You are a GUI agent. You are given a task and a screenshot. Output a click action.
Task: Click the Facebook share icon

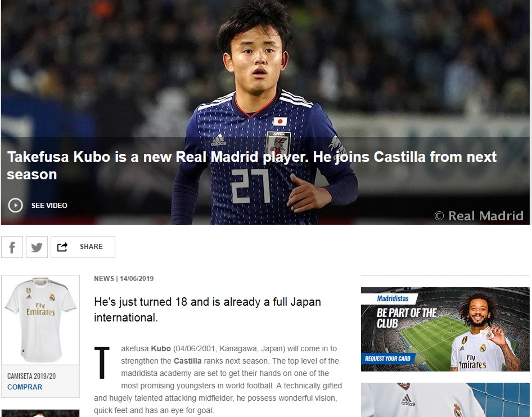tap(12, 247)
